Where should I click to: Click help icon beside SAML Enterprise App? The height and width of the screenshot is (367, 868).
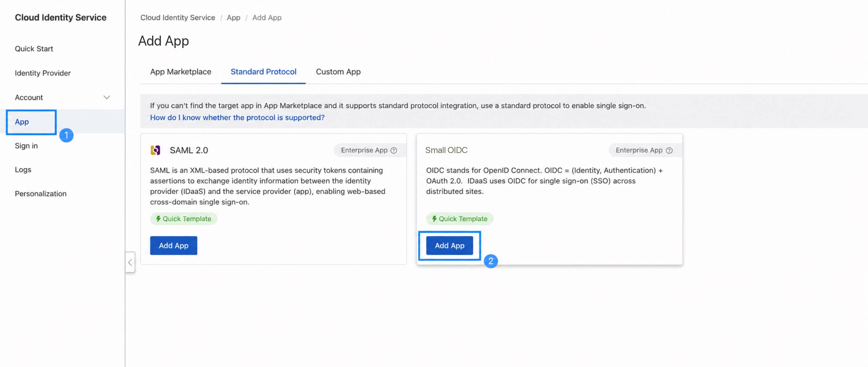(x=394, y=150)
